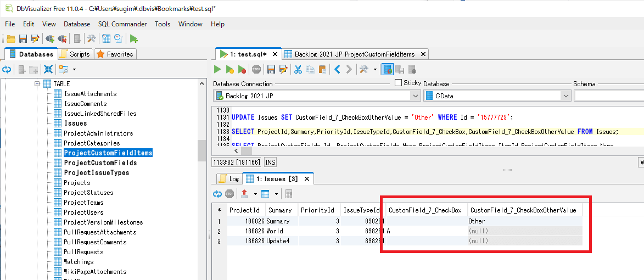Open the dropdown arrow beside editor hammer tools icon
This screenshot has height=280, width=644.
(375, 69)
